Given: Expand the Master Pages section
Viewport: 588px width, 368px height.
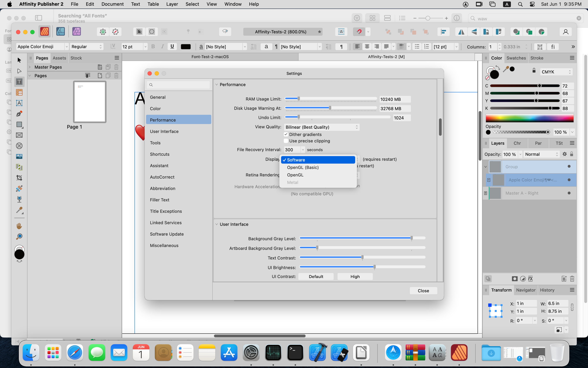Looking at the screenshot, I should (30, 67).
